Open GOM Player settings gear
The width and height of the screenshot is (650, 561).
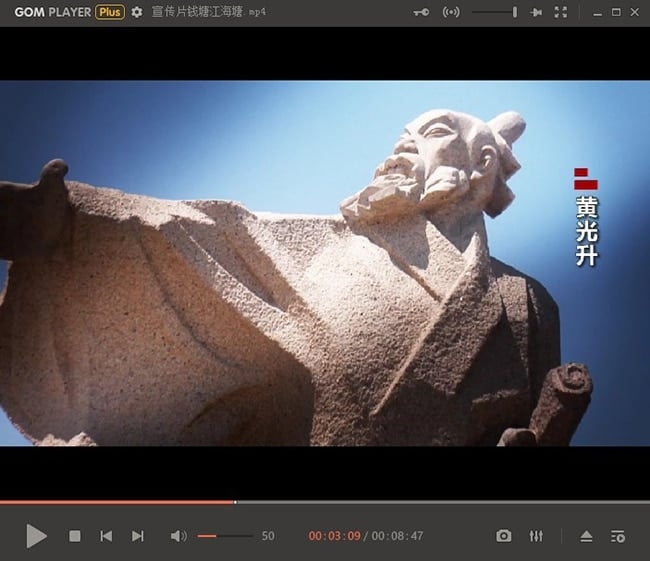pyautogui.click(x=137, y=12)
